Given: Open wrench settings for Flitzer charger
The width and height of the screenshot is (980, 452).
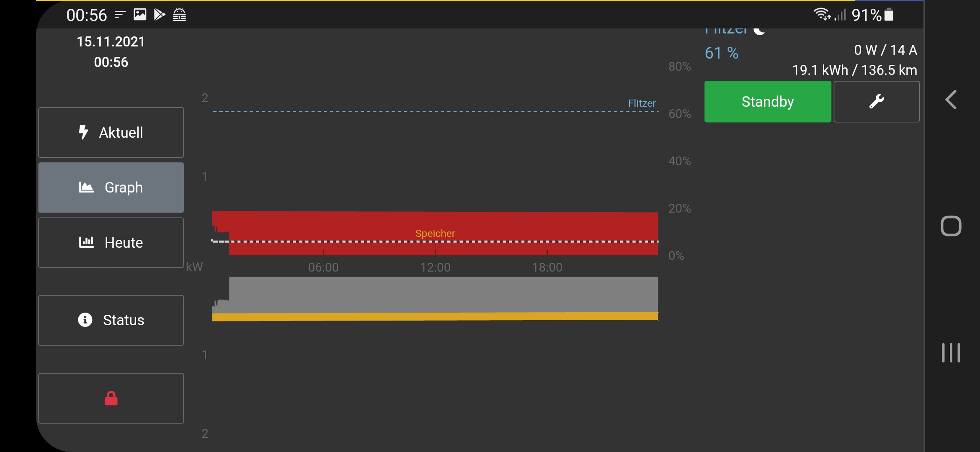Looking at the screenshot, I should [876, 102].
